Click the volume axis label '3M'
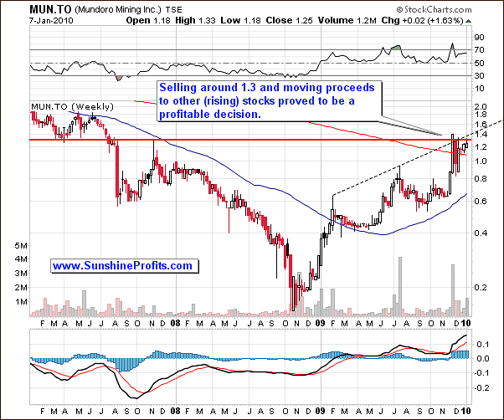This screenshot has width=504, height=420. (x=21, y=274)
